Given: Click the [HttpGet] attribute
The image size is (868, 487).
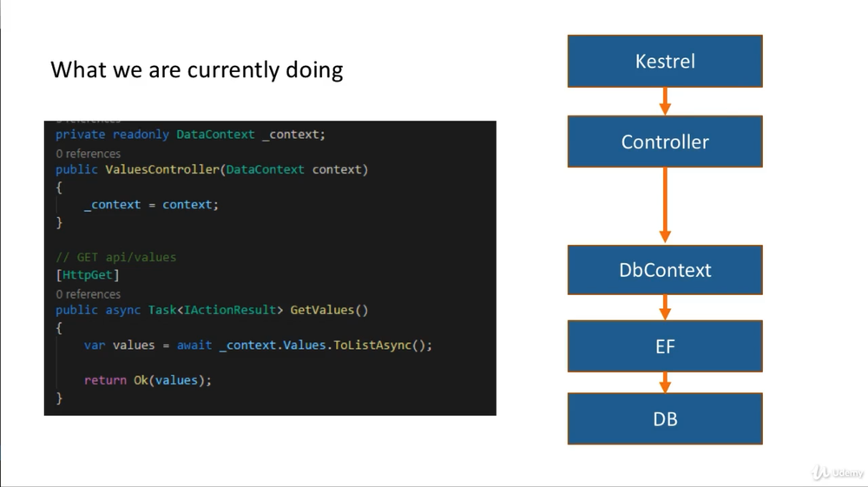Looking at the screenshot, I should point(88,275).
